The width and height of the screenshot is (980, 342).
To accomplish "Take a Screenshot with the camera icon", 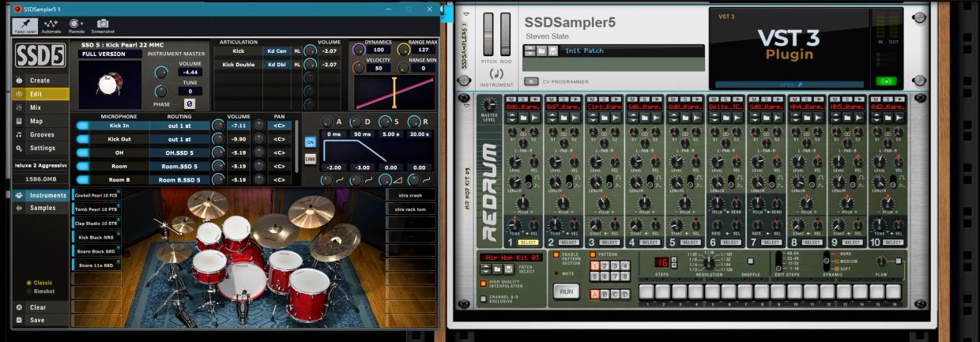I will [x=102, y=24].
